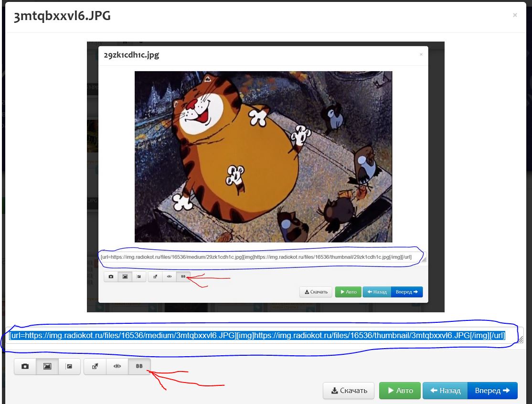532x404 pixels.
Task: Click the highlighted BB code field for 3mtqbxxvl6.JPG
Action: coord(257,336)
